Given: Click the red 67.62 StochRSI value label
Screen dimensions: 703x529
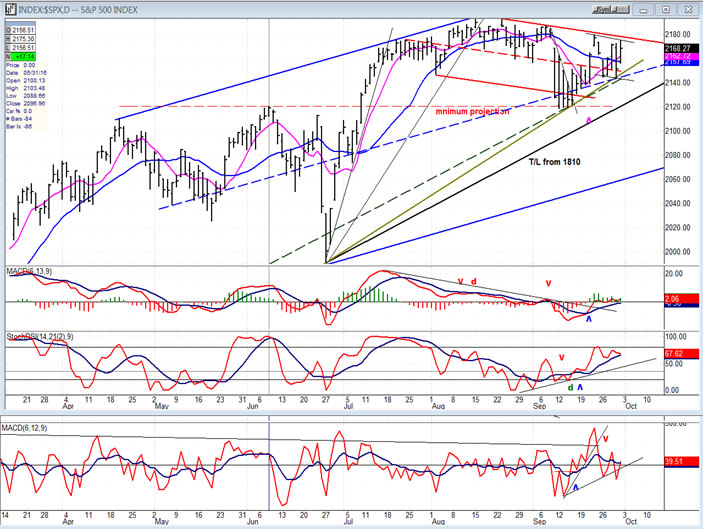Looking at the screenshot, I should click(681, 354).
